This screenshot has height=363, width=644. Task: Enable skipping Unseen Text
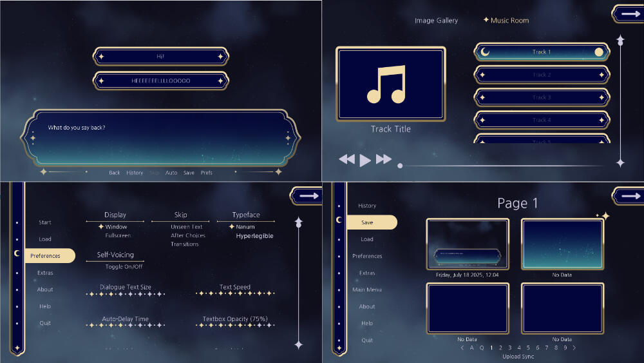pyautogui.click(x=187, y=227)
